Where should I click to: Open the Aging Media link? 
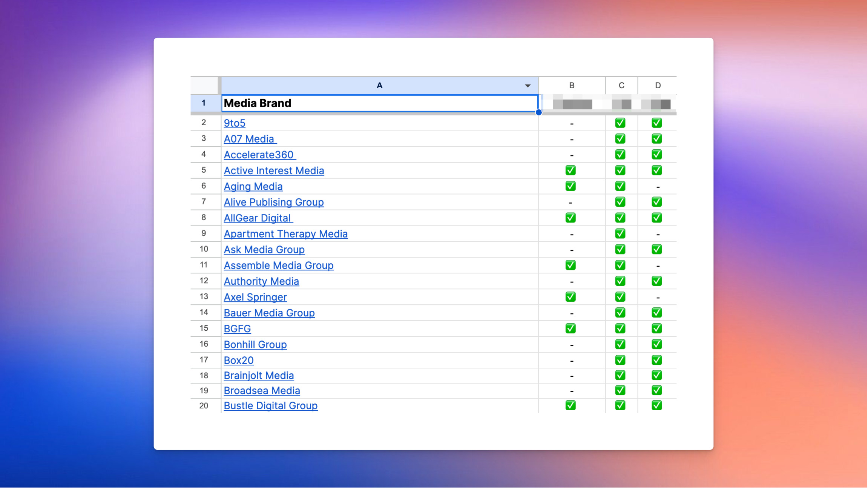point(253,187)
